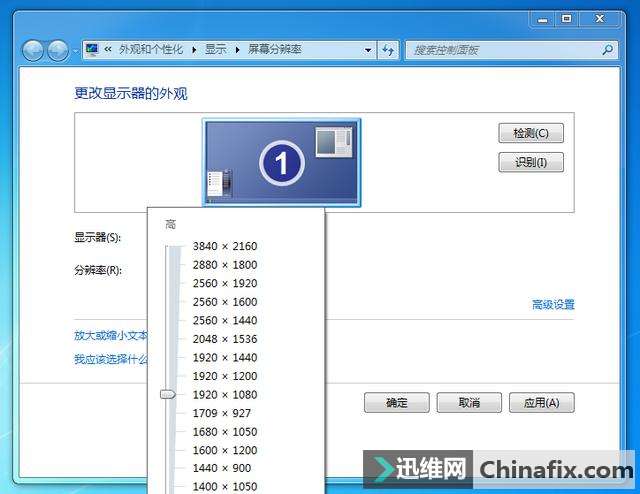This screenshot has height=494, width=640.
Task: Select 1709 × 927 resolution
Action: click(222, 413)
